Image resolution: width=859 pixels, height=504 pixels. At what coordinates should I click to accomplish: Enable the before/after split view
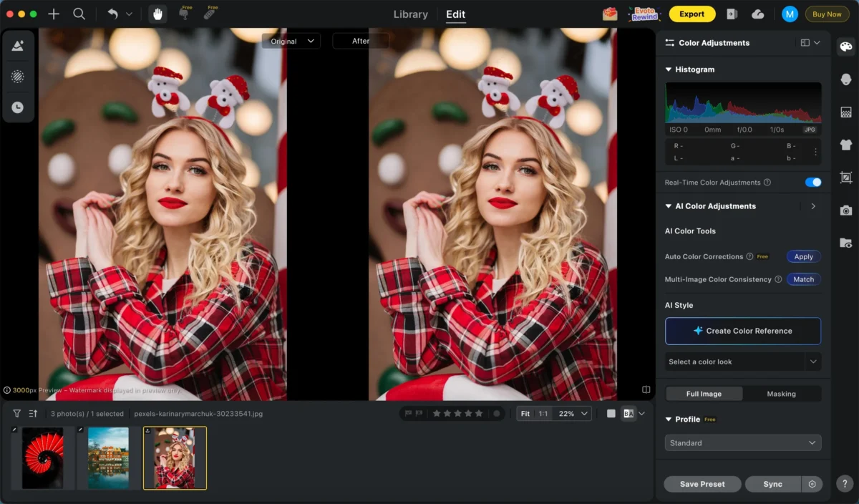(x=629, y=414)
